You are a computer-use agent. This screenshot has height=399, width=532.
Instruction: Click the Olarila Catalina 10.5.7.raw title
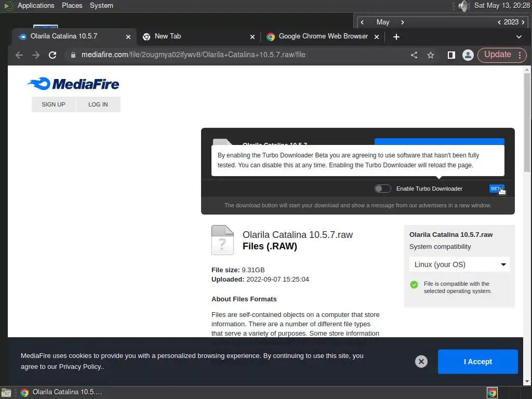click(x=298, y=235)
